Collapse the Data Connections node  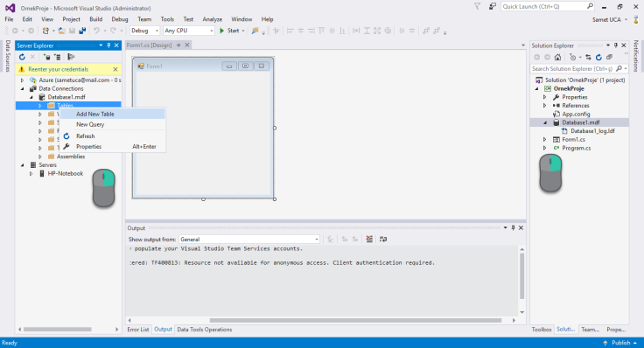23,88
